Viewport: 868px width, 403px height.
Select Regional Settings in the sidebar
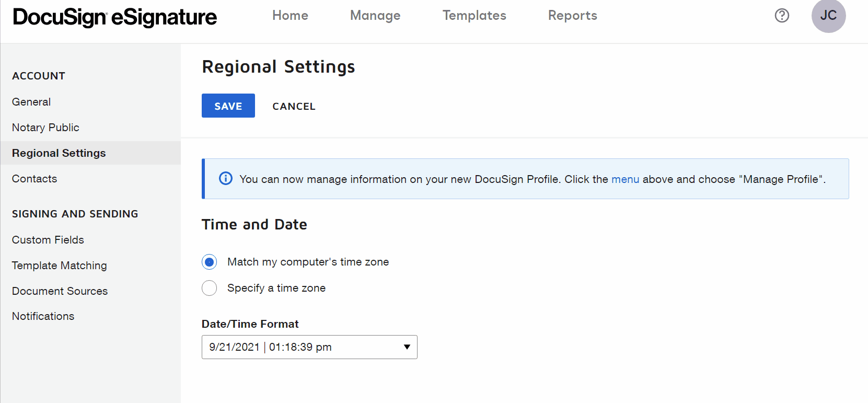tap(90, 153)
